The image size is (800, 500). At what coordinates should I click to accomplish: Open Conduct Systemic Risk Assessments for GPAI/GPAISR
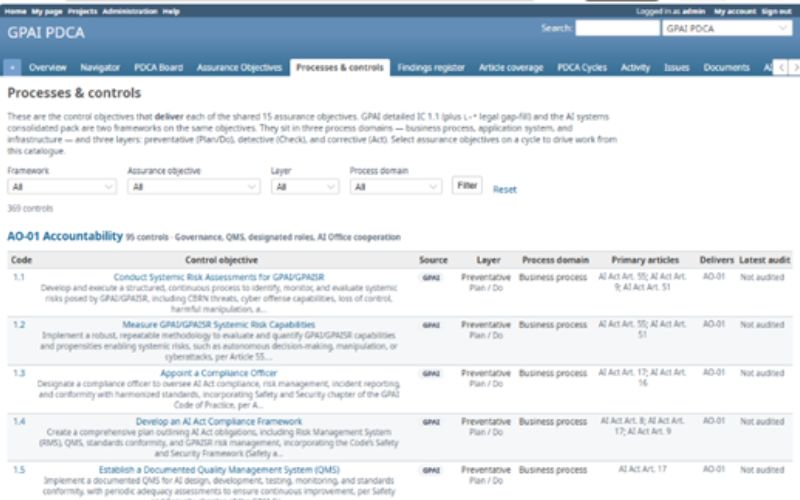coord(219,277)
